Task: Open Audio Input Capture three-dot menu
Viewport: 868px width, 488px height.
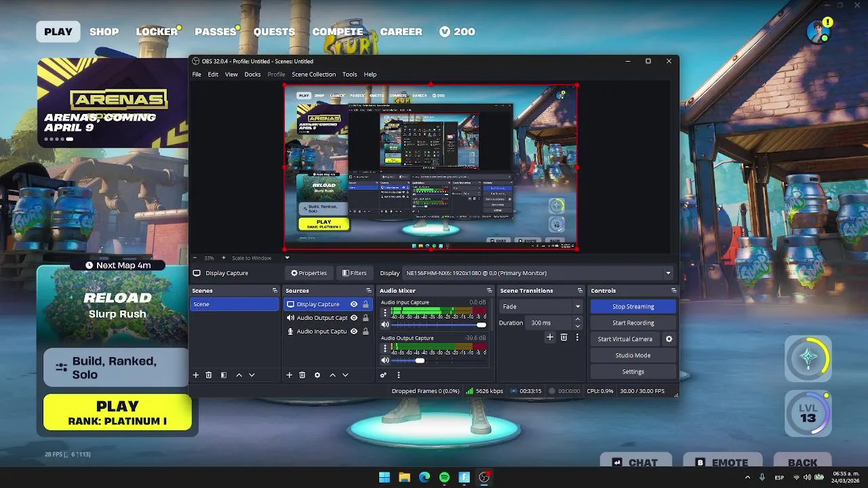Action: tap(385, 313)
